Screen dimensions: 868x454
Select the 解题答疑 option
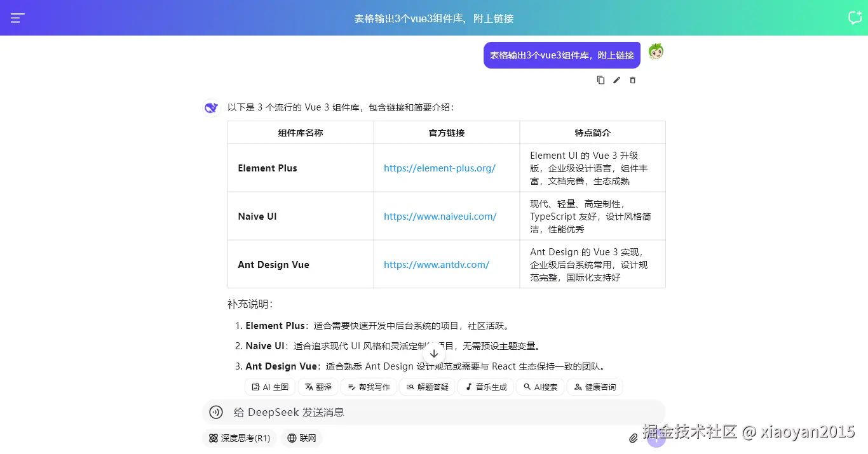[x=426, y=387]
